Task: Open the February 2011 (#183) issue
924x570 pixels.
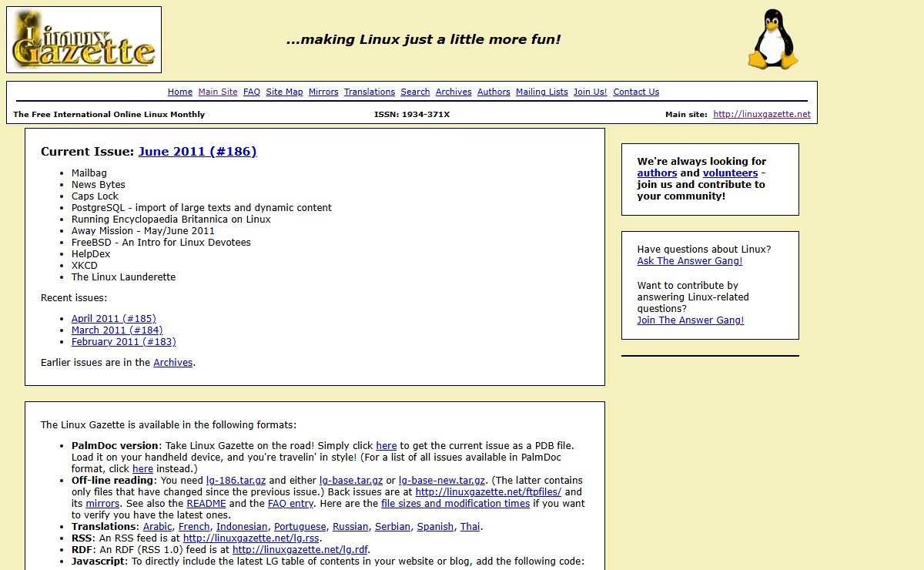Action: (x=124, y=342)
